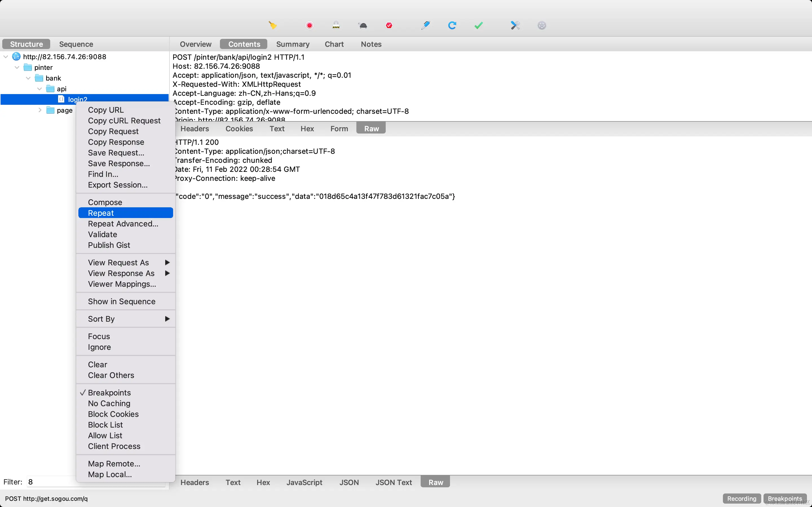Enable No Caching in context menu
Image resolution: width=812 pixels, height=507 pixels.
tap(109, 403)
